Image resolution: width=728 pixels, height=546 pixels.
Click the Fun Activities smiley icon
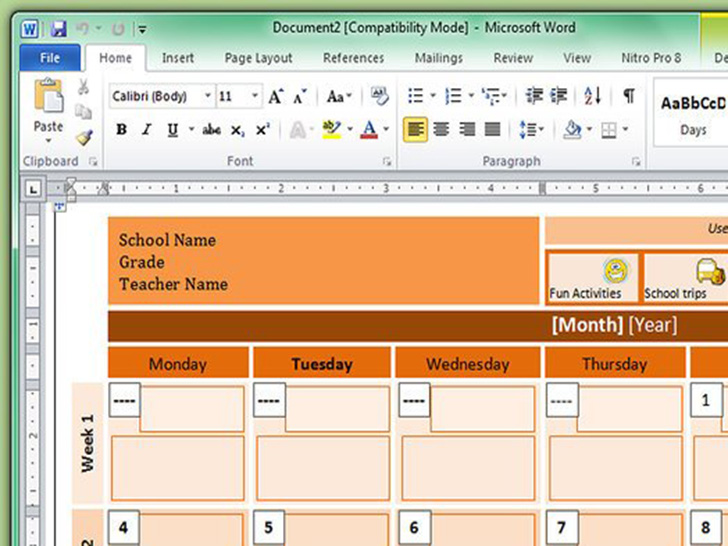(616, 270)
